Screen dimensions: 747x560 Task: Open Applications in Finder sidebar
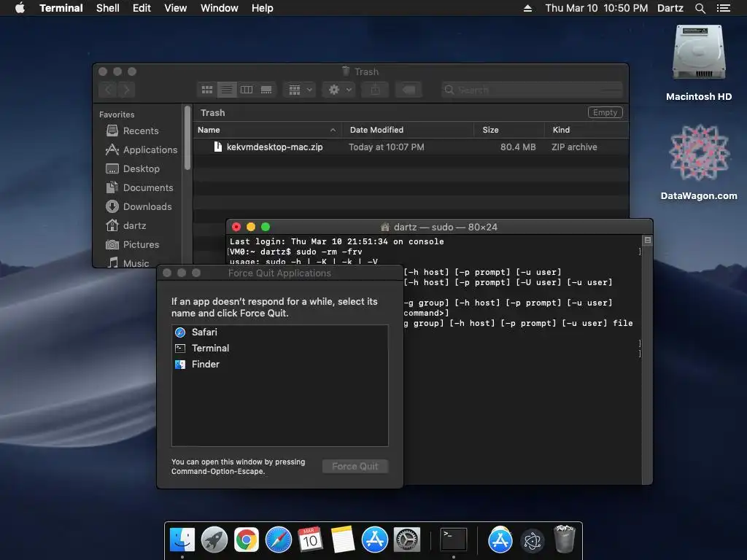pos(142,149)
